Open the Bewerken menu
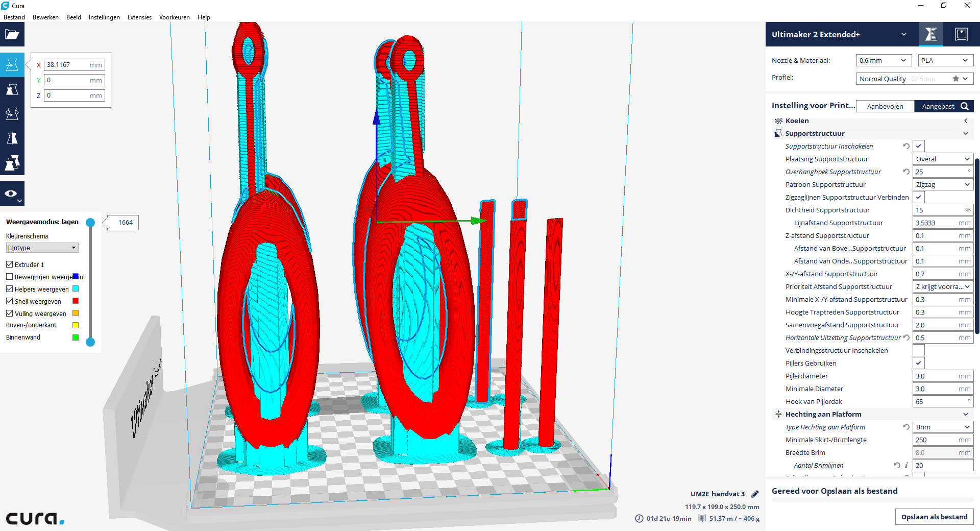The width and height of the screenshot is (980, 531). click(x=45, y=17)
